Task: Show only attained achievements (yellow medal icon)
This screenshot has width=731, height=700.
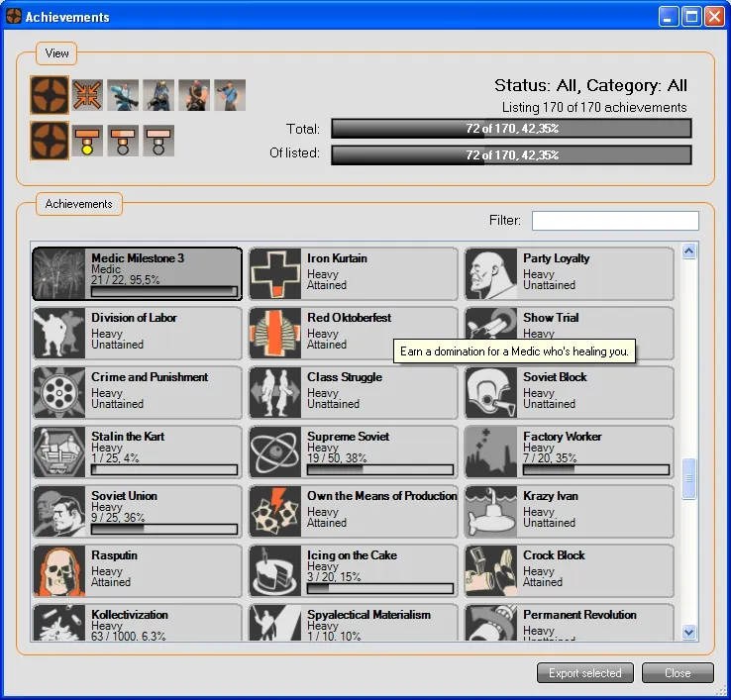Action: (x=87, y=140)
